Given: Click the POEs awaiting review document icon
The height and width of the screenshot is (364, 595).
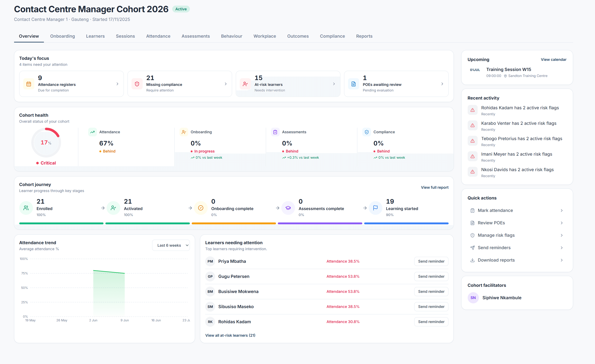Looking at the screenshot, I should pyautogui.click(x=354, y=84).
